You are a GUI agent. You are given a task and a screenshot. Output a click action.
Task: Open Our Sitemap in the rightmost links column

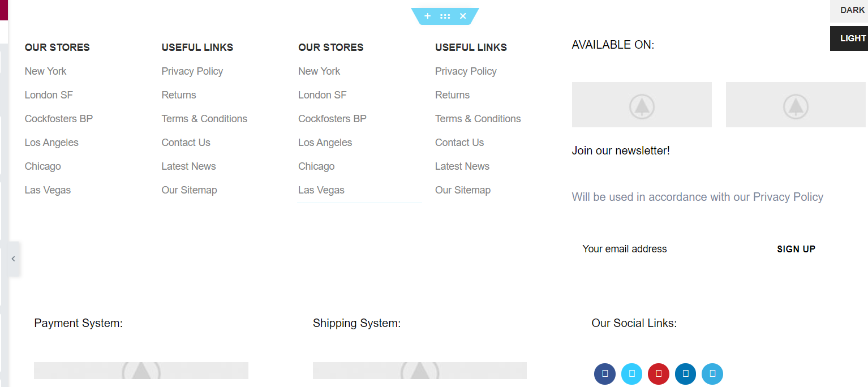(462, 190)
